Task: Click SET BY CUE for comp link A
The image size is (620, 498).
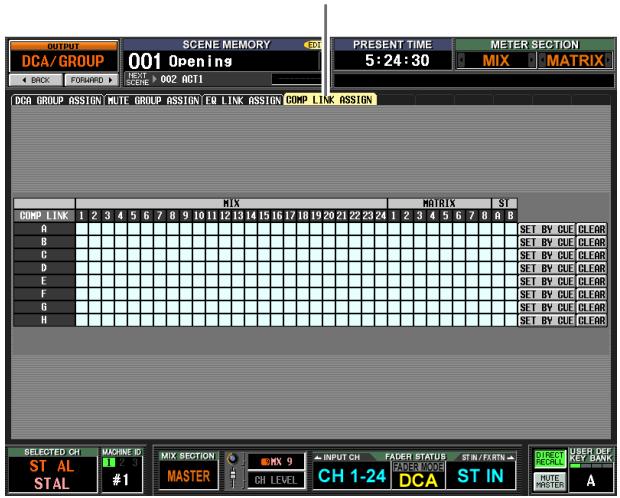Action: pos(546,229)
